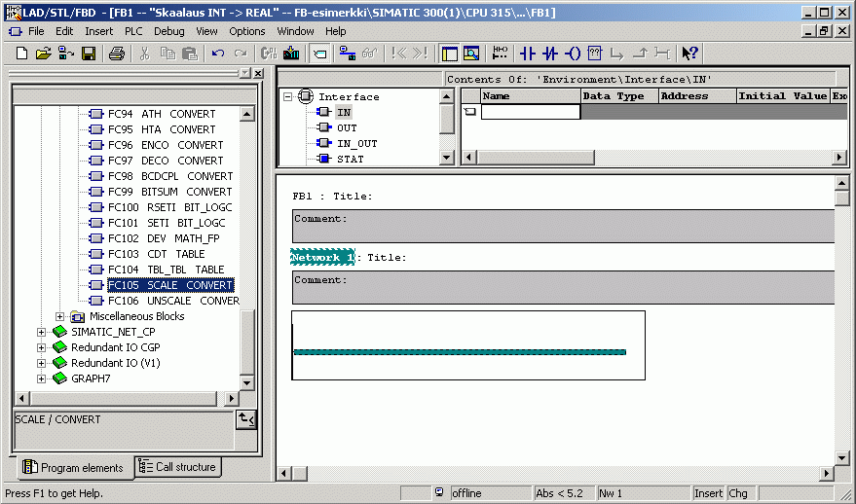Click the Next Error toolbar icon

pos(421,53)
